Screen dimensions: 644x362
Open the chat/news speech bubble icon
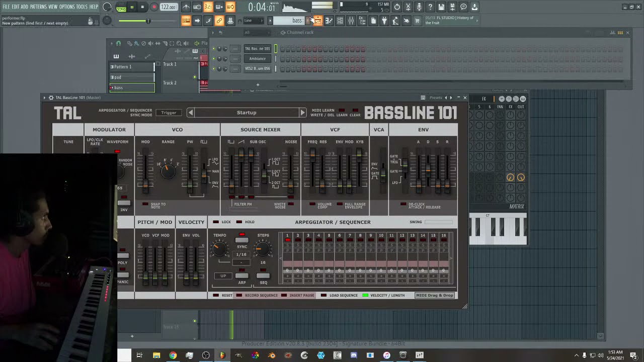point(463,7)
